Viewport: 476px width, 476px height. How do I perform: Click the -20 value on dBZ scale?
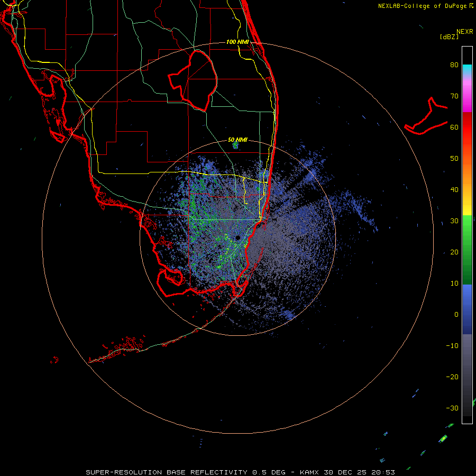pyautogui.click(x=452, y=377)
